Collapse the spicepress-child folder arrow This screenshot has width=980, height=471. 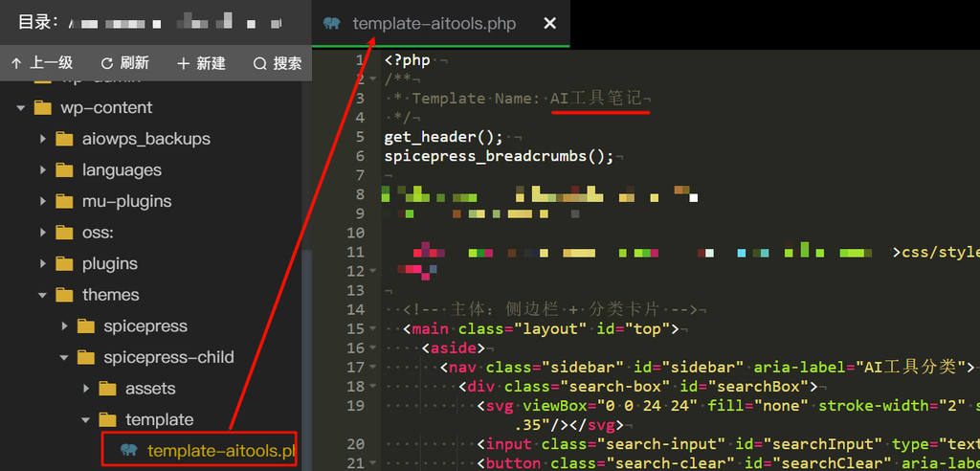(64, 357)
